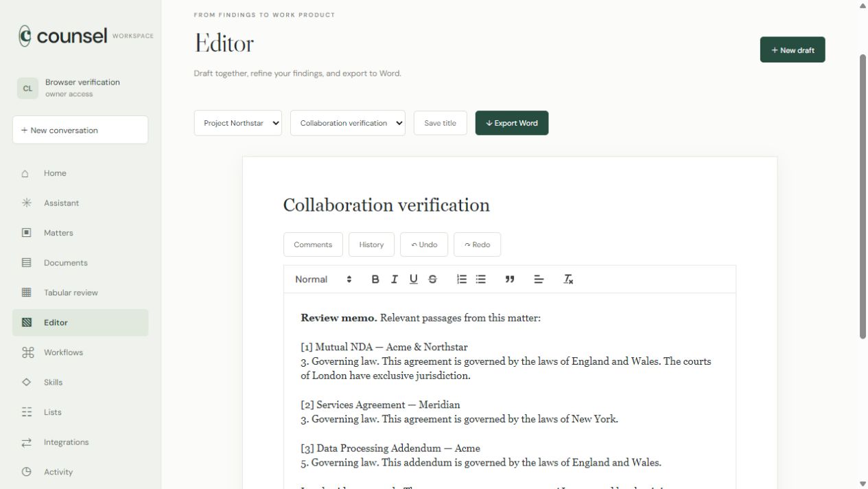Click the Tabular review grid icon
The image size is (868, 489).
point(26,293)
